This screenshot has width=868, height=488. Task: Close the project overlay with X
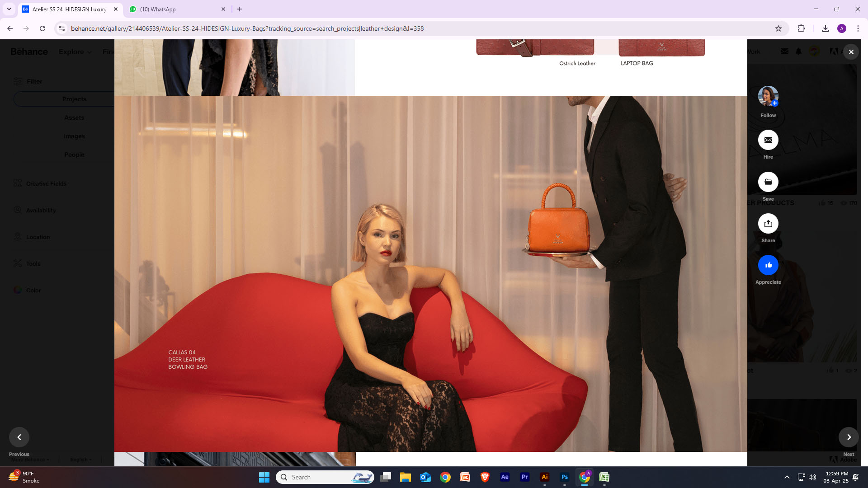click(851, 52)
